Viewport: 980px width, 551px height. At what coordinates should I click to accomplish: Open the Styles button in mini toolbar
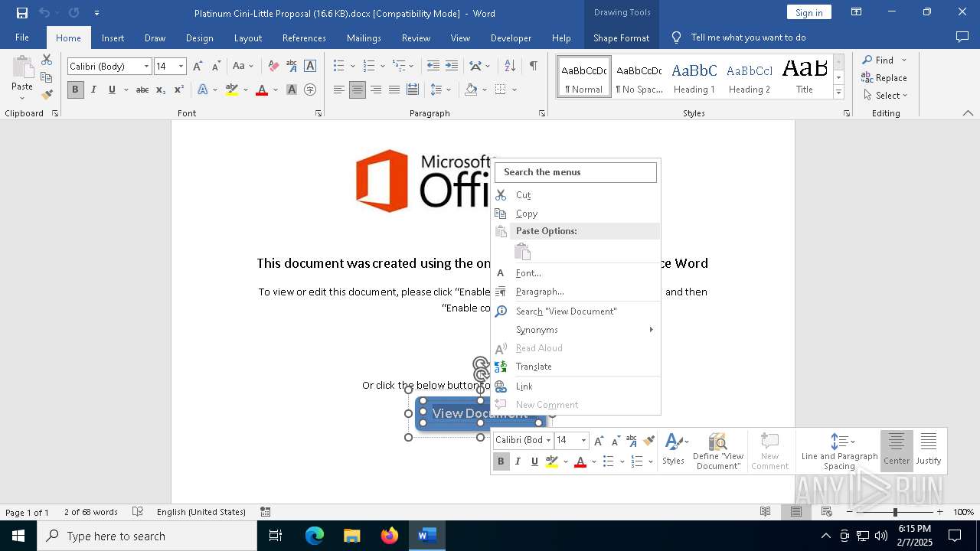(674, 449)
